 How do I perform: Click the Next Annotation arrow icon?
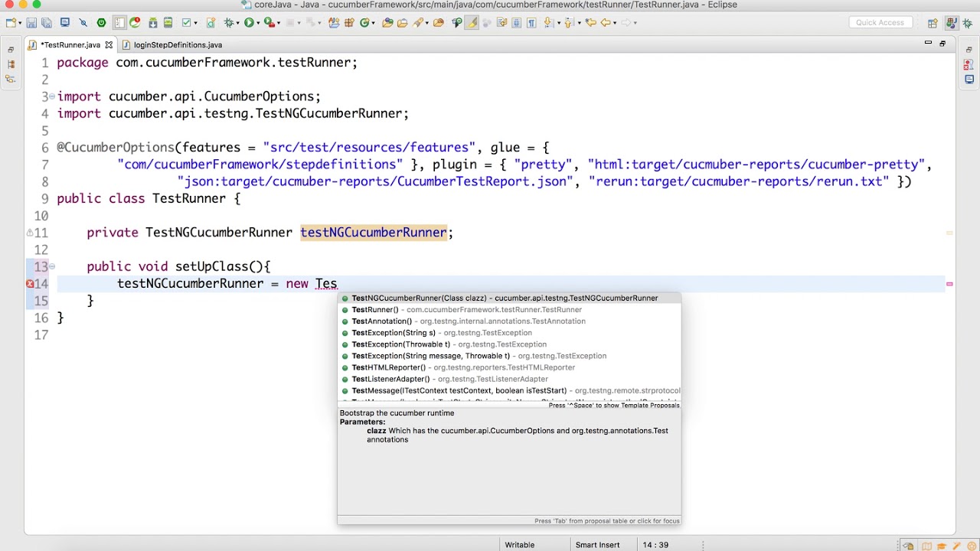pyautogui.click(x=548, y=23)
